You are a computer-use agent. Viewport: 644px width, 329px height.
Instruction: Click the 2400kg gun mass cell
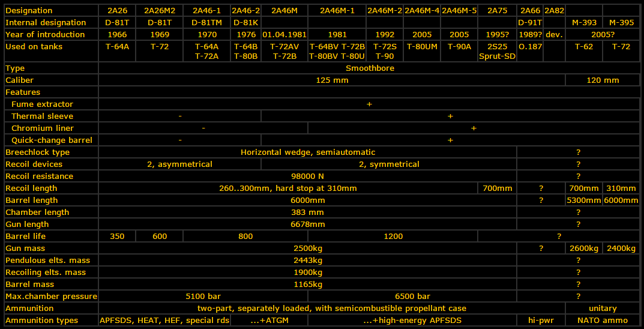(x=621, y=248)
